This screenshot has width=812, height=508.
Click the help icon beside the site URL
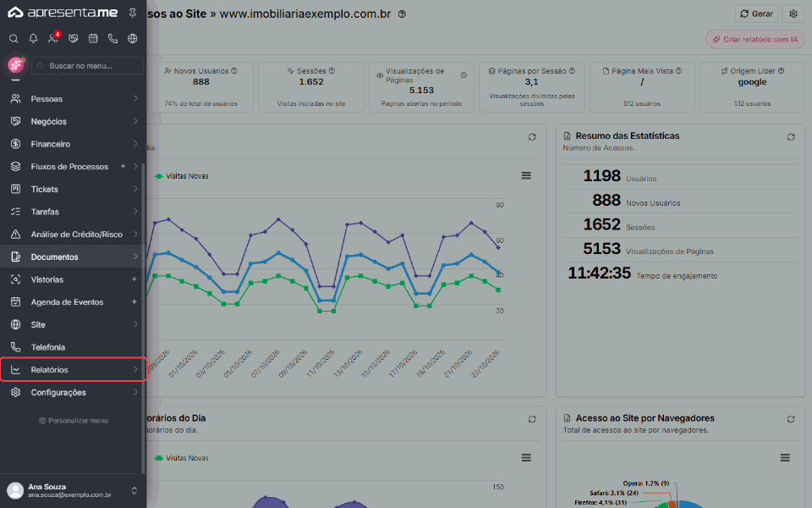click(x=402, y=14)
